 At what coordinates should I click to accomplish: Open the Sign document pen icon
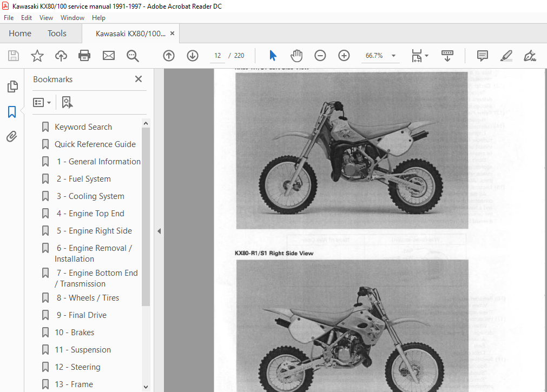[x=530, y=56]
